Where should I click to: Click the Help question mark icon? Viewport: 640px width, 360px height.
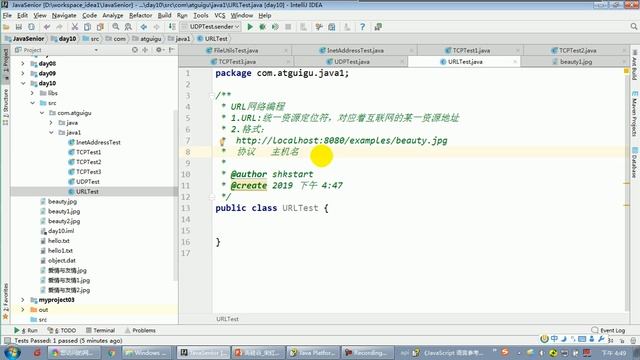(362, 27)
